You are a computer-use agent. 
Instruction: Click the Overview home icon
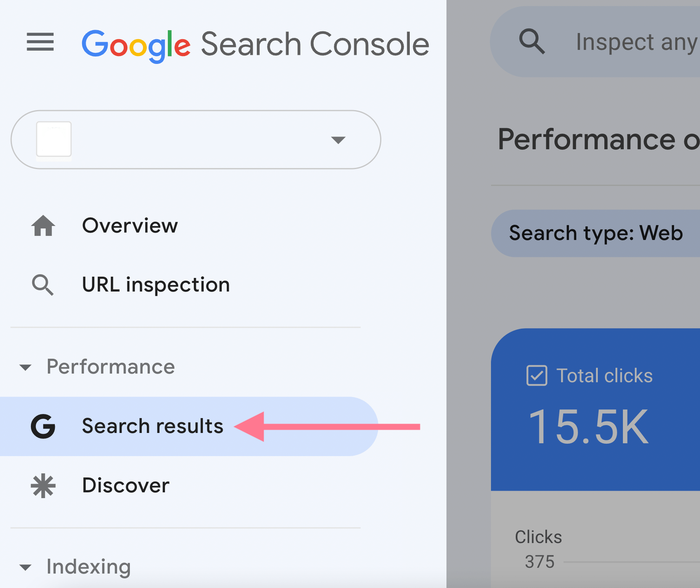43,226
